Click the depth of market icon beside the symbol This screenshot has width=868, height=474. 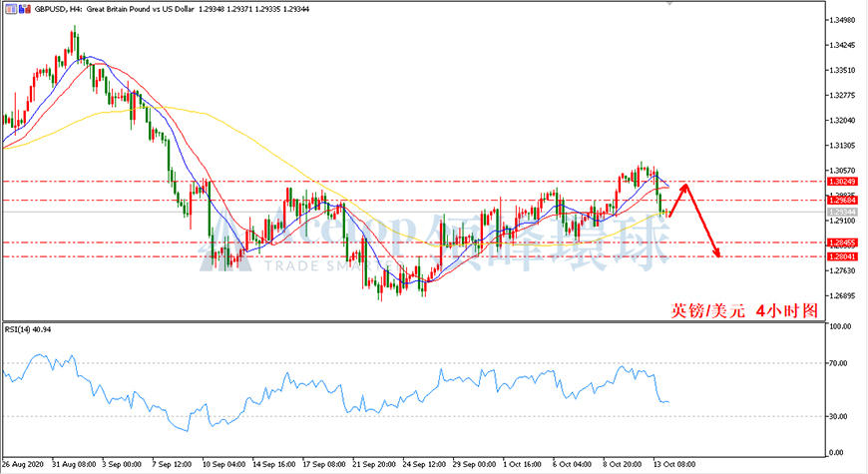[25, 9]
